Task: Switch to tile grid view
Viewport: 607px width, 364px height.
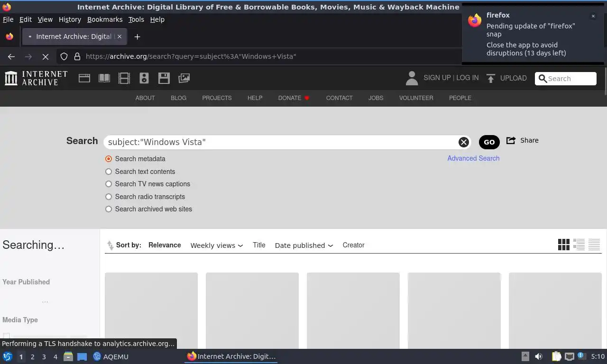Action: [x=564, y=245]
